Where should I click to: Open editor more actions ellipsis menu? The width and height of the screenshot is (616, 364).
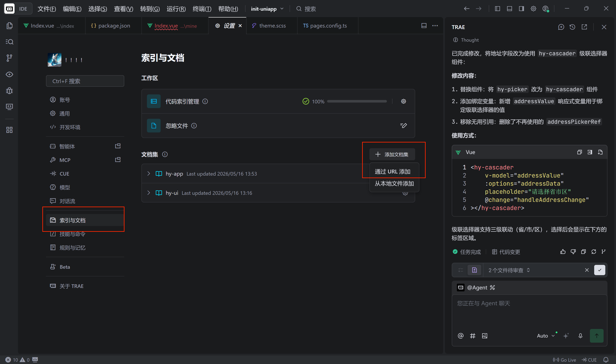point(435,25)
